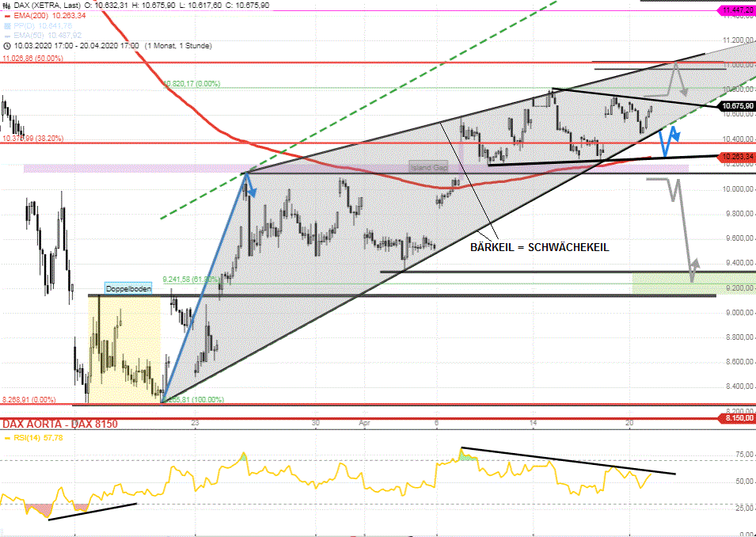
Task: Select the EMA(200) 10.263,34 legend entry
Action: point(50,16)
